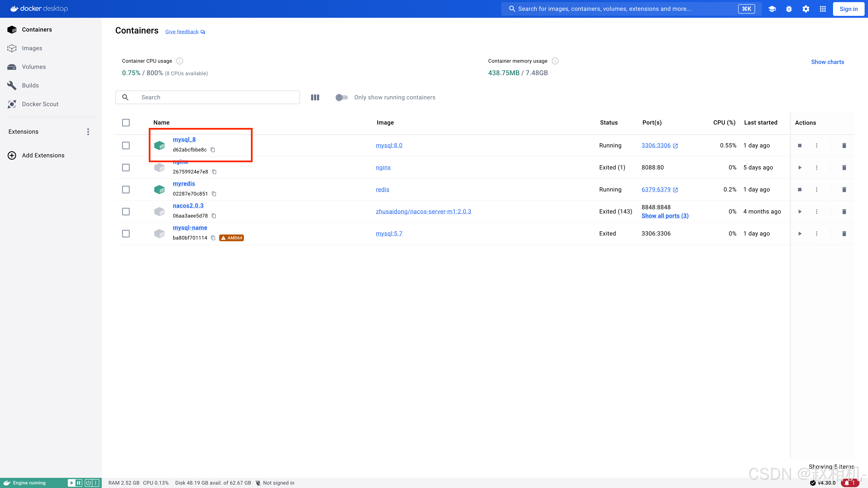Click Add Extensions in the sidebar
Viewport: 868px width, 488px height.
43,155
